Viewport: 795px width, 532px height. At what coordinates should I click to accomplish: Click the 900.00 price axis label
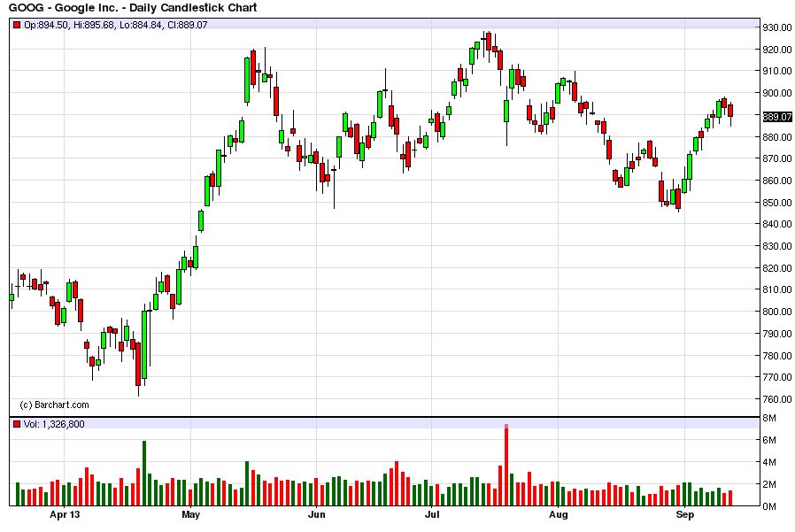coord(777,93)
